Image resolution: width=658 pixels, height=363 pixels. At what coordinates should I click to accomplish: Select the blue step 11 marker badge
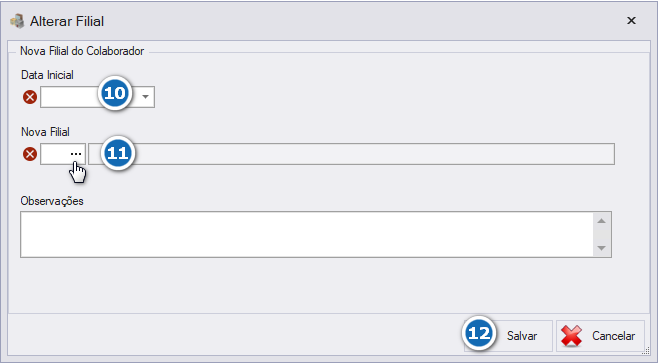coord(118,153)
